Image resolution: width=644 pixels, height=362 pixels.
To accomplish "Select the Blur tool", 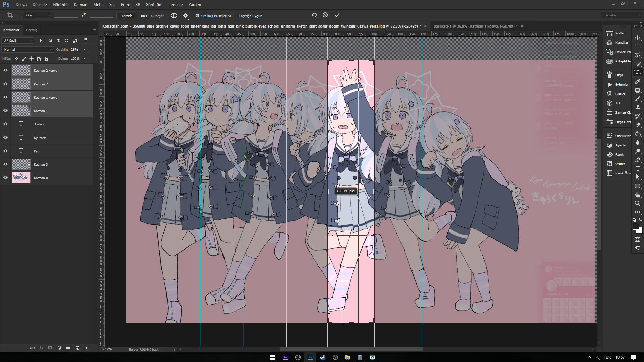I will [638, 142].
